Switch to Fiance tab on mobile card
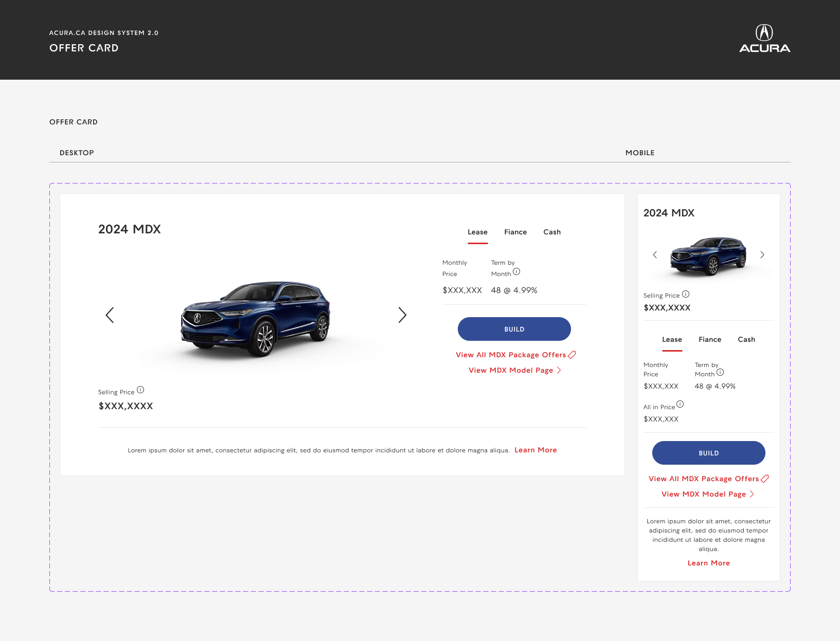Screen dimensions: 840x641 coord(710,340)
